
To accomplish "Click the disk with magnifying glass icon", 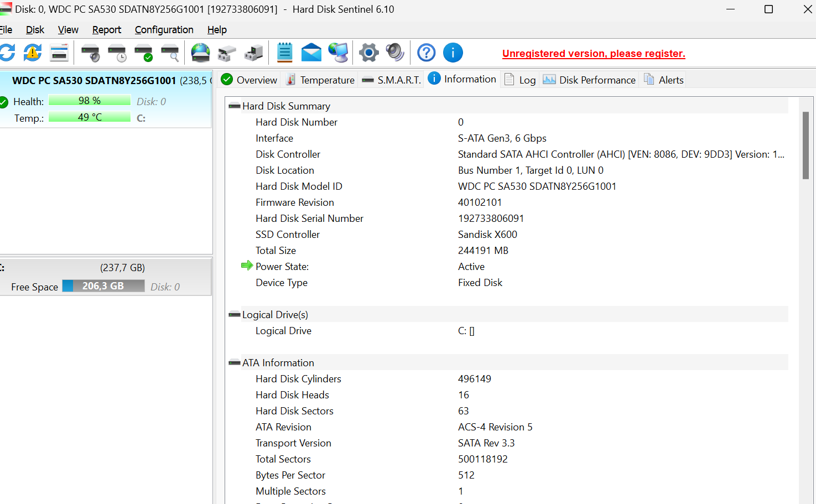I will point(170,53).
